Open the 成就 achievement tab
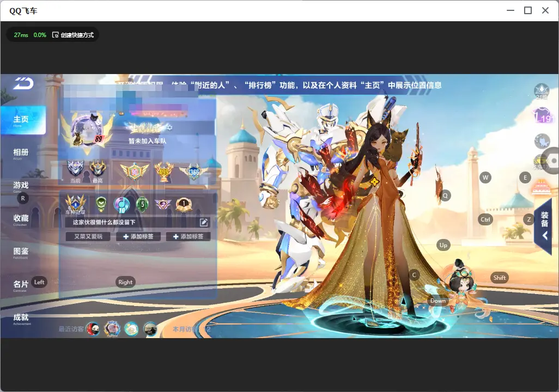 point(21,318)
